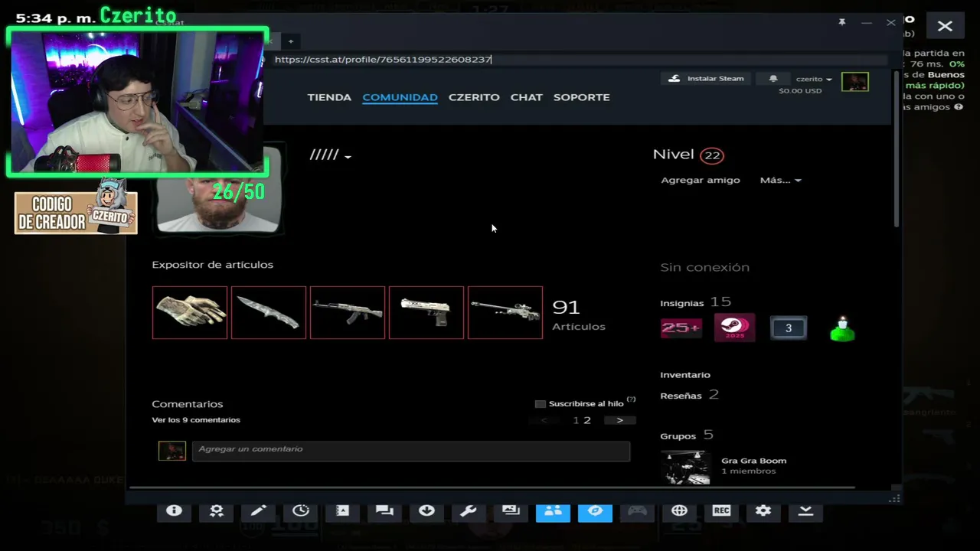Open the CZERITO menu
Viewport: 980px width, 551px height.
point(474,97)
